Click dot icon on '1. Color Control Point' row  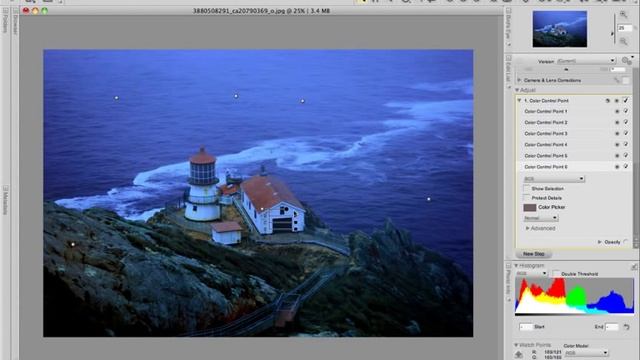pyautogui.click(x=617, y=100)
